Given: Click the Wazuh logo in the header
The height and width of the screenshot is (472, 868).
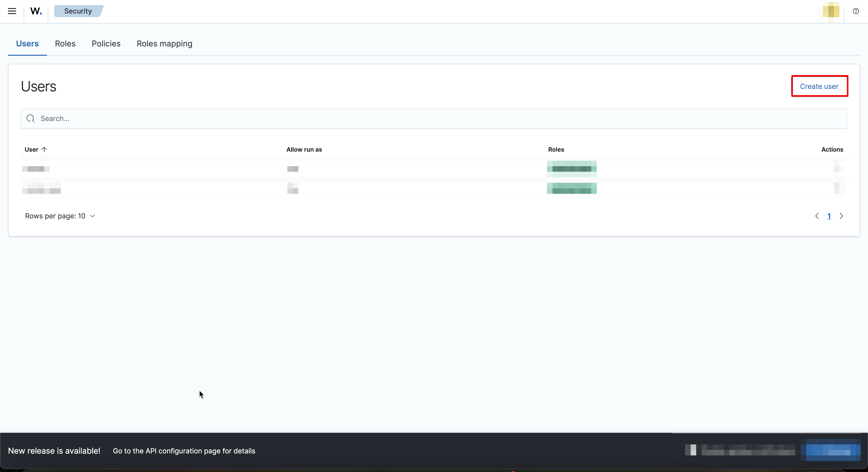Looking at the screenshot, I should [x=36, y=11].
